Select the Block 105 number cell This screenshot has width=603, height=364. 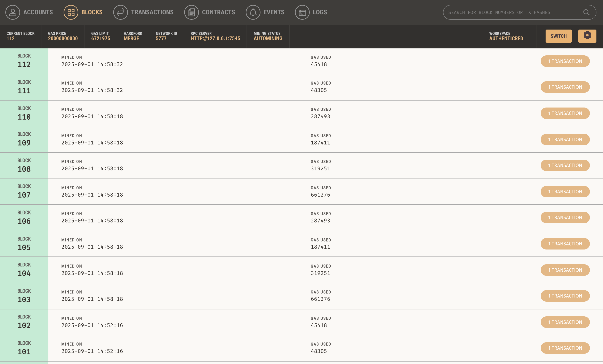point(24,244)
